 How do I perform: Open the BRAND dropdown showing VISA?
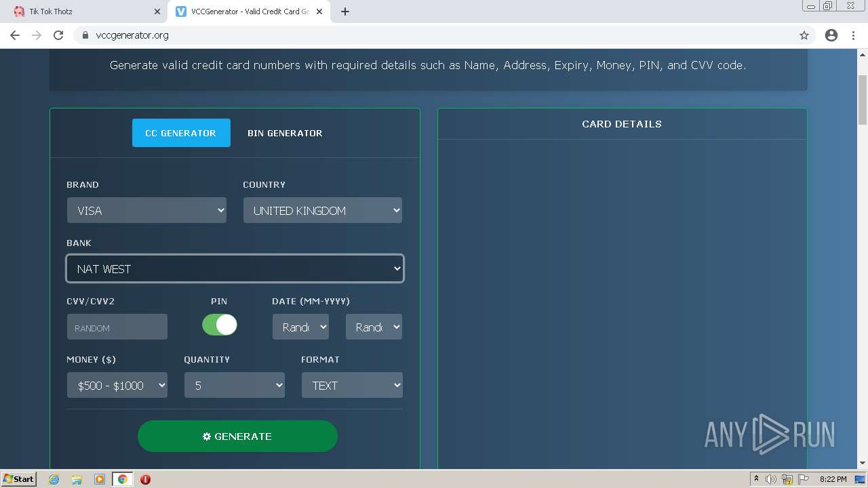[x=146, y=211]
